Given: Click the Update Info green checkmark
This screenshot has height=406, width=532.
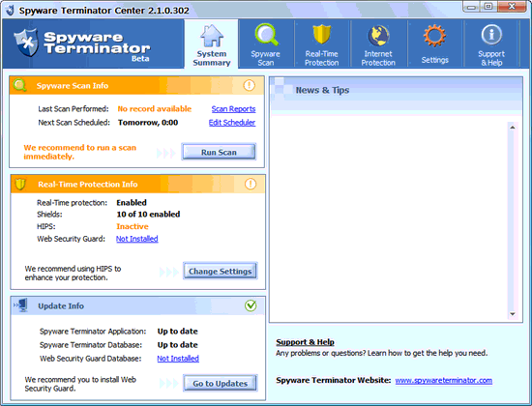Looking at the screenshot, I should [251, 305].
